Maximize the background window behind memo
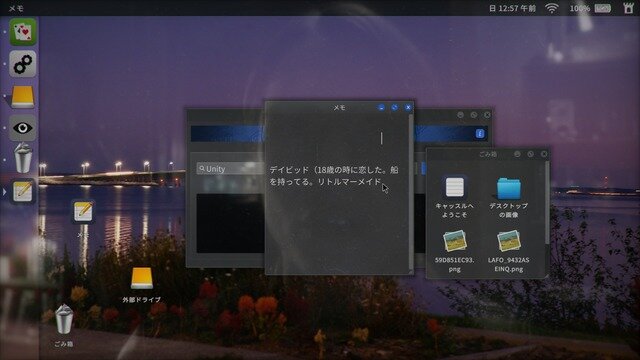640x360 pixels. (474, 115)
